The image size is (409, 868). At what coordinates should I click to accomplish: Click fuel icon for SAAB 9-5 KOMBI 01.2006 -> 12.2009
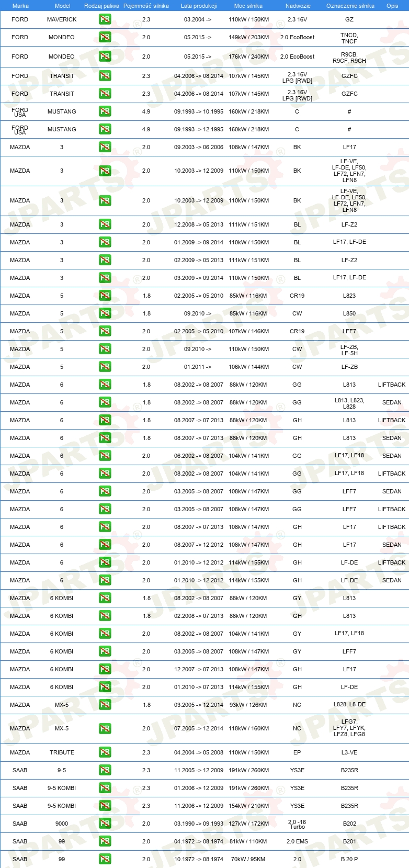[x=105, y=788]
